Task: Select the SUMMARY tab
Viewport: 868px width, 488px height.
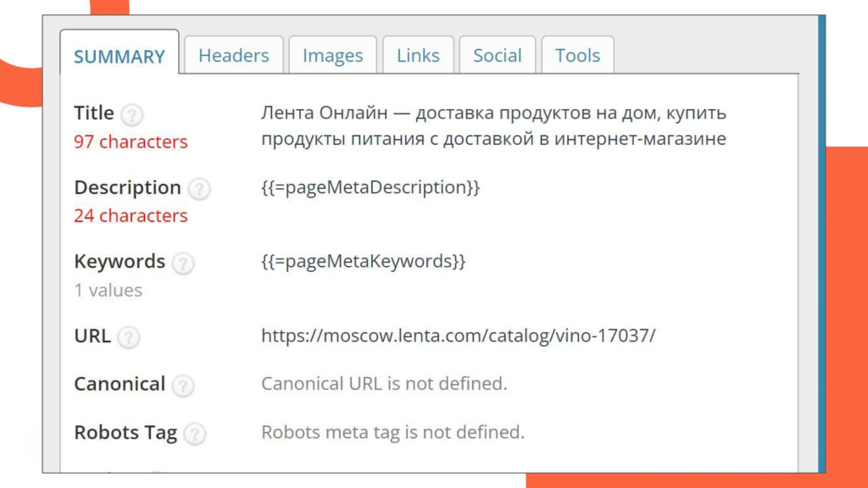Action: (x=120, y=53)
